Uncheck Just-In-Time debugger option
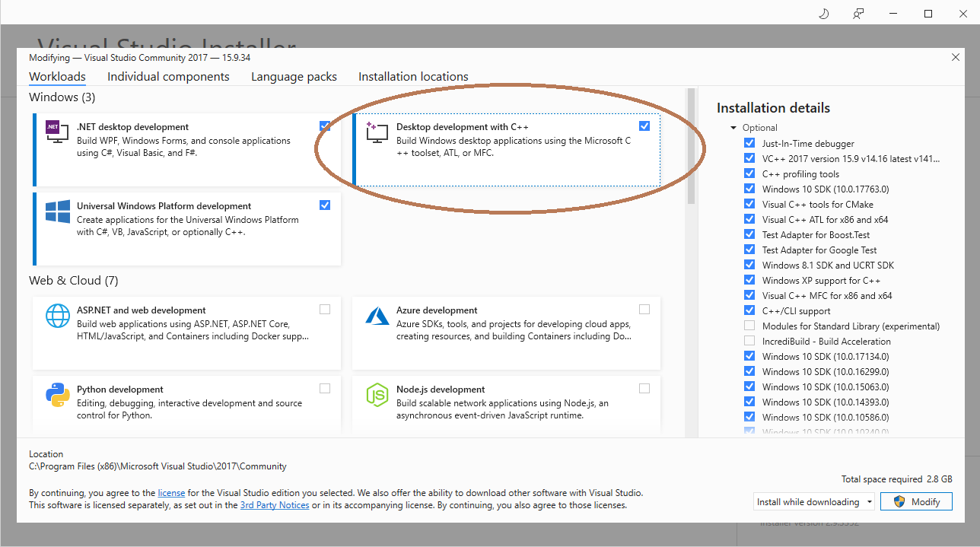The image size is (980, 547). pyautogui.click(x=749, y=143)
